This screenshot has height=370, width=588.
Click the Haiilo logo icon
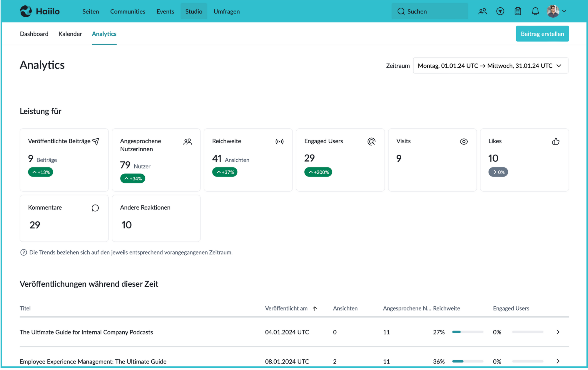click(26, 11)
